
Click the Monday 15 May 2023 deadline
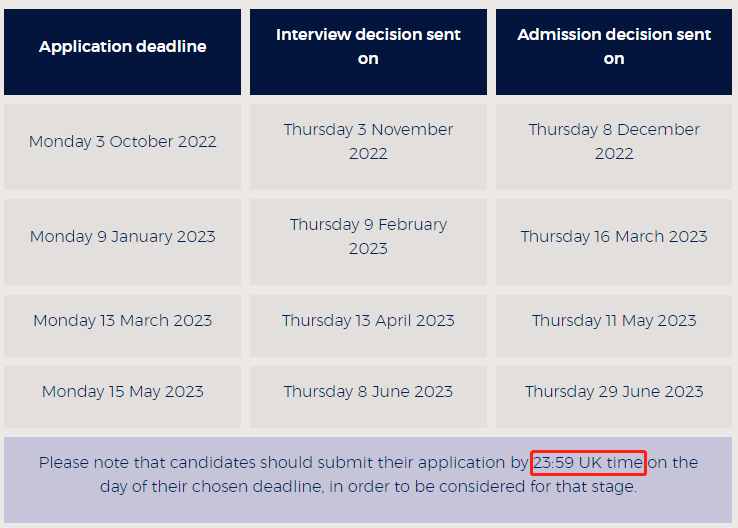click(x=122, y=392)
